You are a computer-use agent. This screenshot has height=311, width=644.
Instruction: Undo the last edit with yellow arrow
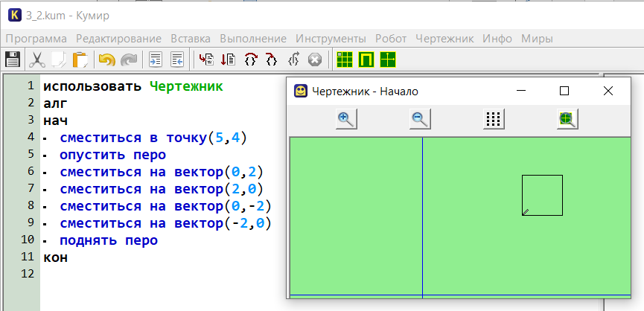[x=107, y=60]
